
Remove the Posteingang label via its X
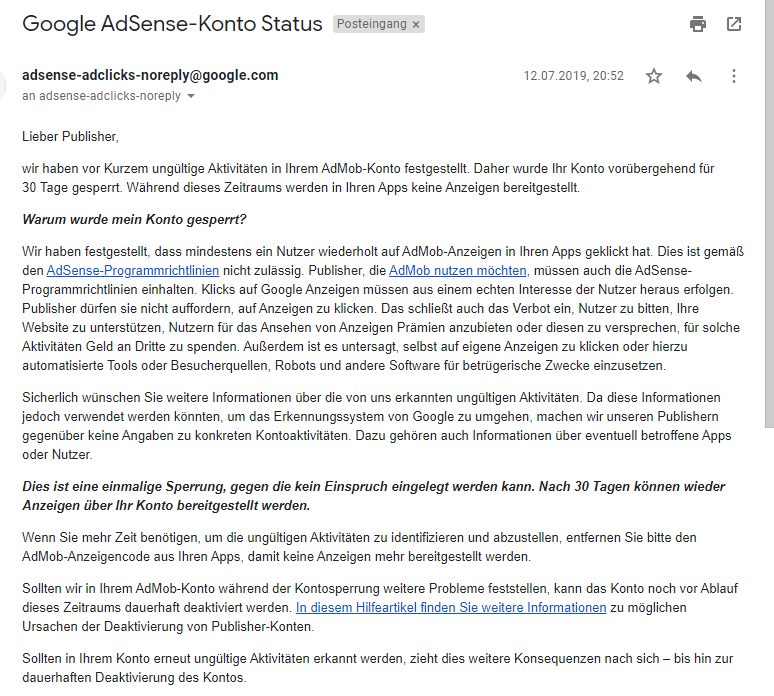[416, 24]
